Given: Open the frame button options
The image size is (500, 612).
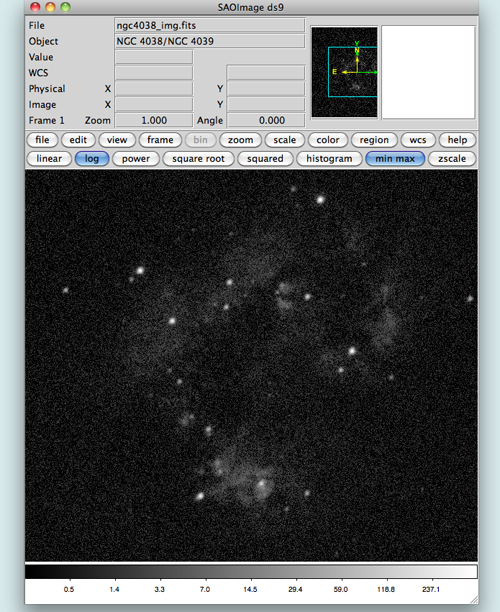Looking at the screenshot, I should [160, 140].
